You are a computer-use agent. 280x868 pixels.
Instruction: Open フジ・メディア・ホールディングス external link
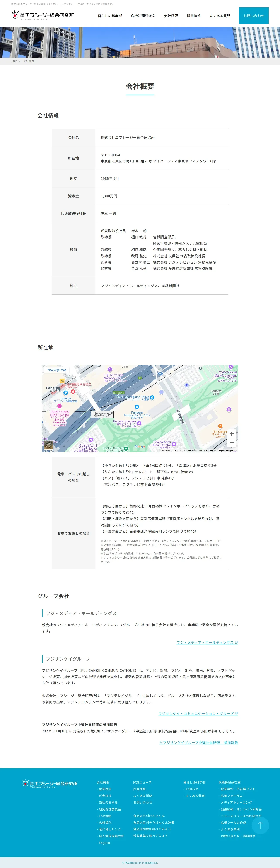[x=207, y=643]
